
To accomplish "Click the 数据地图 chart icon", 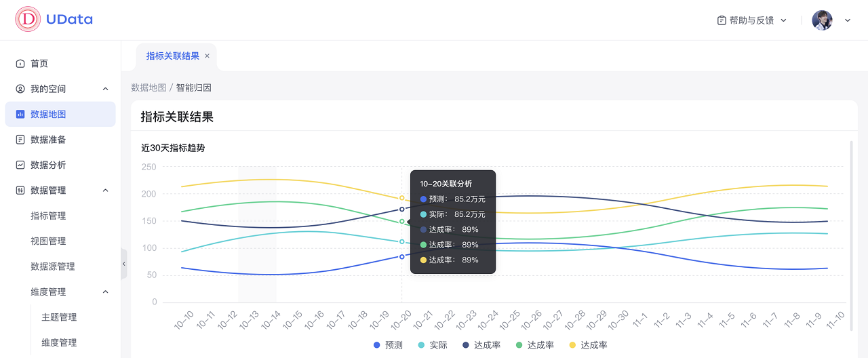I will (20, 115).
